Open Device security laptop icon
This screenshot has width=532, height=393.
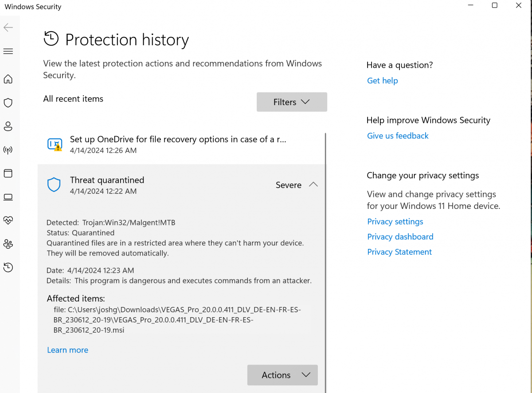[8, 197]
